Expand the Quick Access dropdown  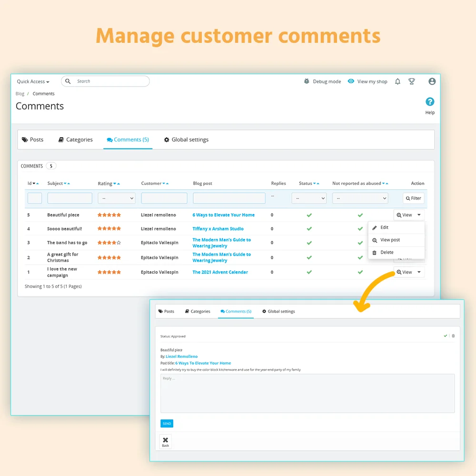point(33,81)
